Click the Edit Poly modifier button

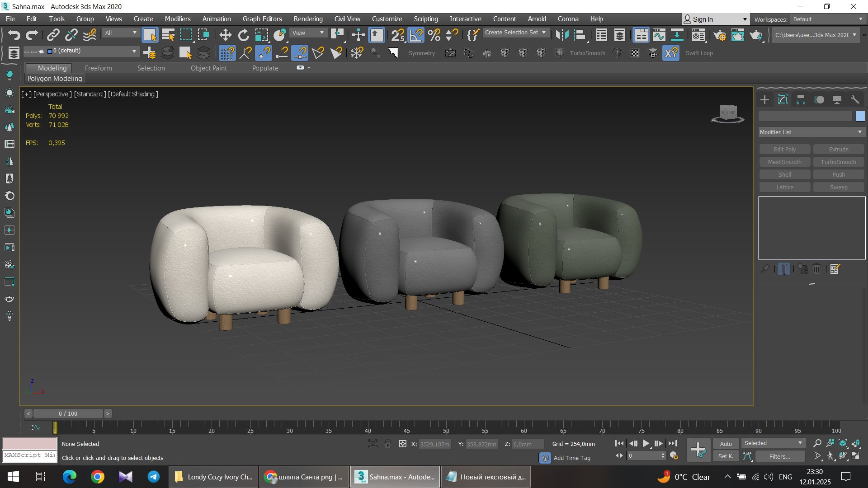[x=784, y=149]
